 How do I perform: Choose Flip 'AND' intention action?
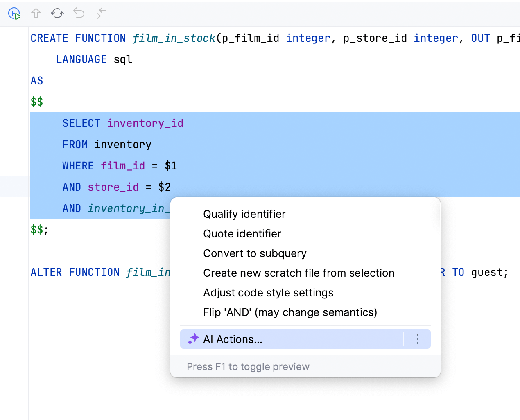(290, 312)
